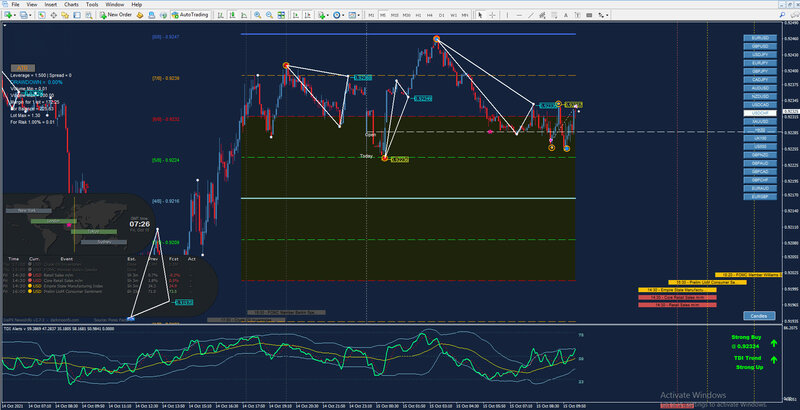Expand the templates dropdown arrow
The width and height of the screenshot is (800, 410).
click(359, 15)
